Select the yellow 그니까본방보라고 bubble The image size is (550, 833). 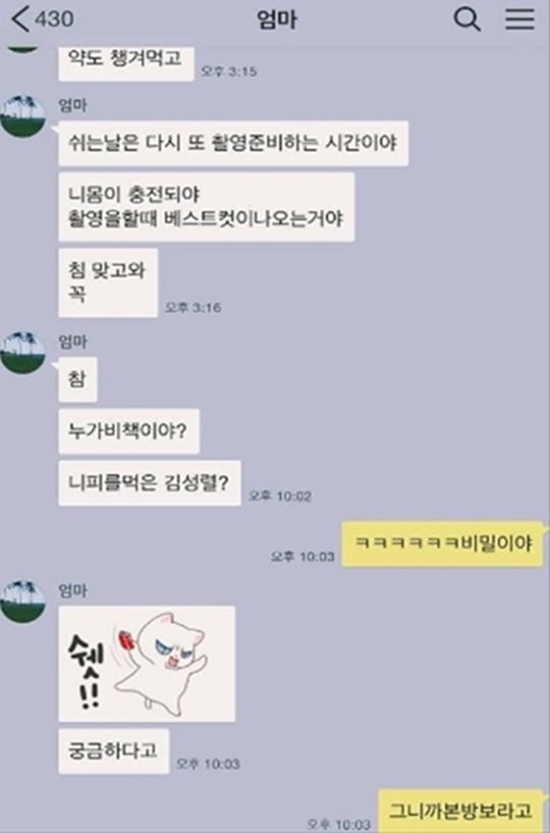[x=461, y=811]
